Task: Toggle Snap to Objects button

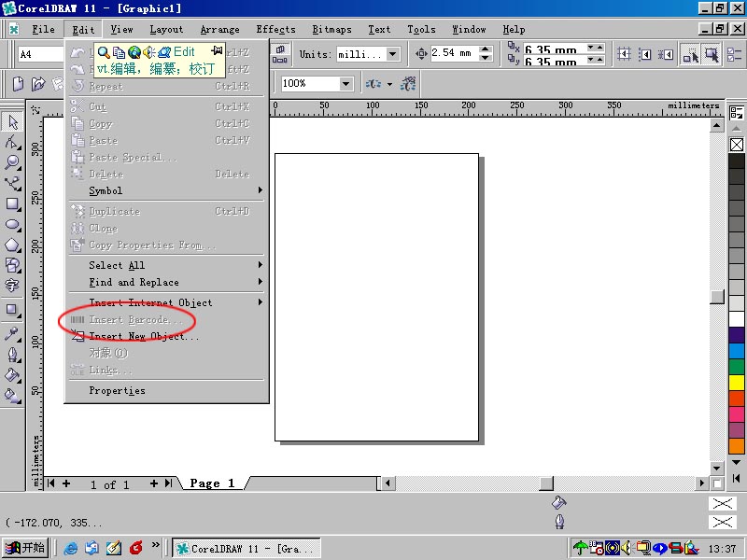Action: tap(665, 54)
